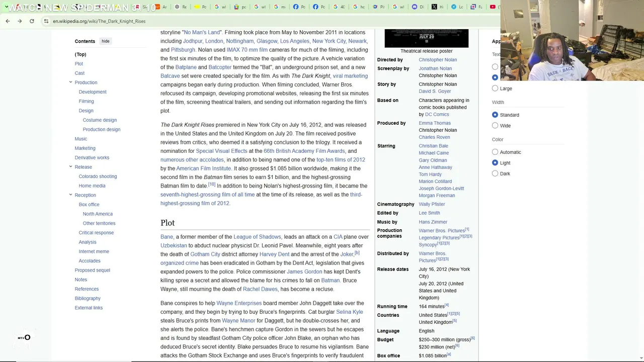The width and height of the screenshot is (644, 362).
Task: Open Lee Smith editor link
Action: tap(429, 213)
